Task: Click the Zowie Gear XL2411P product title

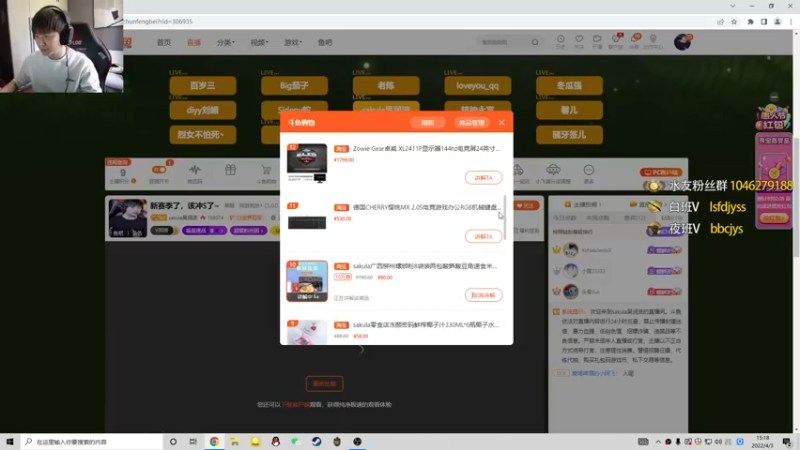Action: pos(426,148)
